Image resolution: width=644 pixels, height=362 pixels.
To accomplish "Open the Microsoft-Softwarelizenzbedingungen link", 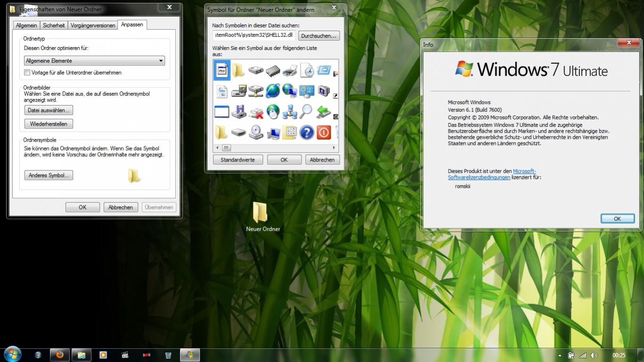I will [492, 174].
